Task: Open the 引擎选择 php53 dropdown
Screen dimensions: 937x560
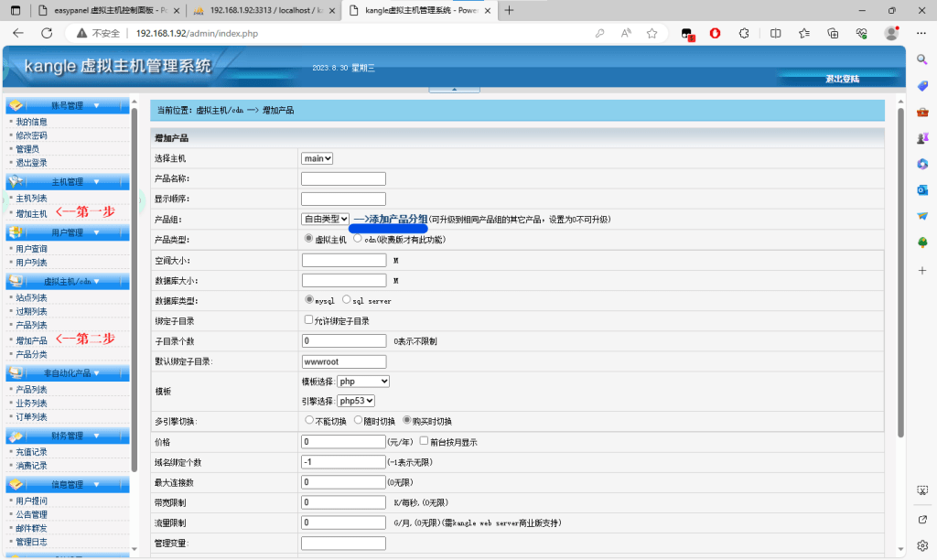Action: pyautogui.click(x=357, y=401)
